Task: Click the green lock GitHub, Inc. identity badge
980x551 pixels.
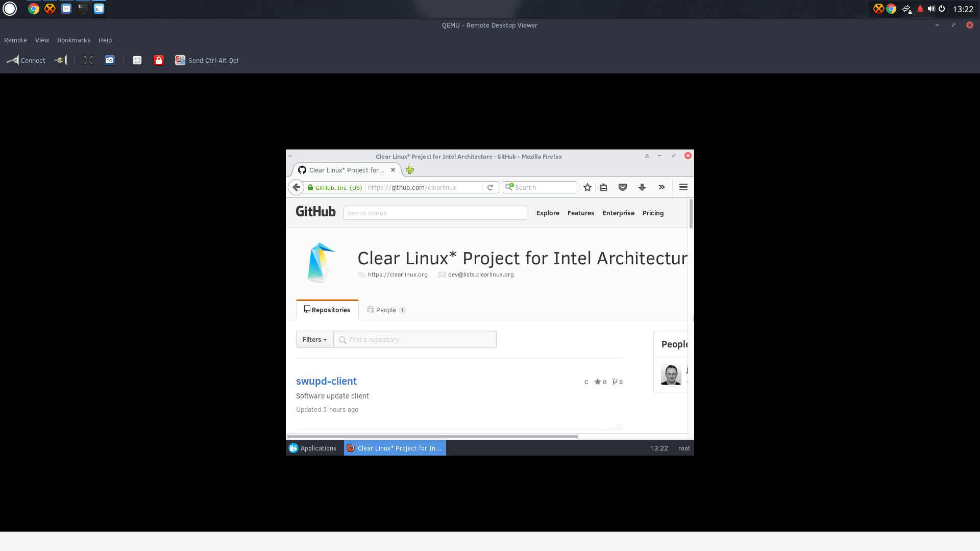Action: [x=335, y=188]
